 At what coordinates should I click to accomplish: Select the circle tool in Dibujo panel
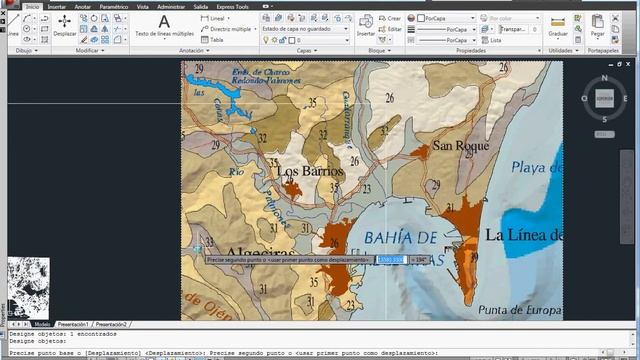27,29
